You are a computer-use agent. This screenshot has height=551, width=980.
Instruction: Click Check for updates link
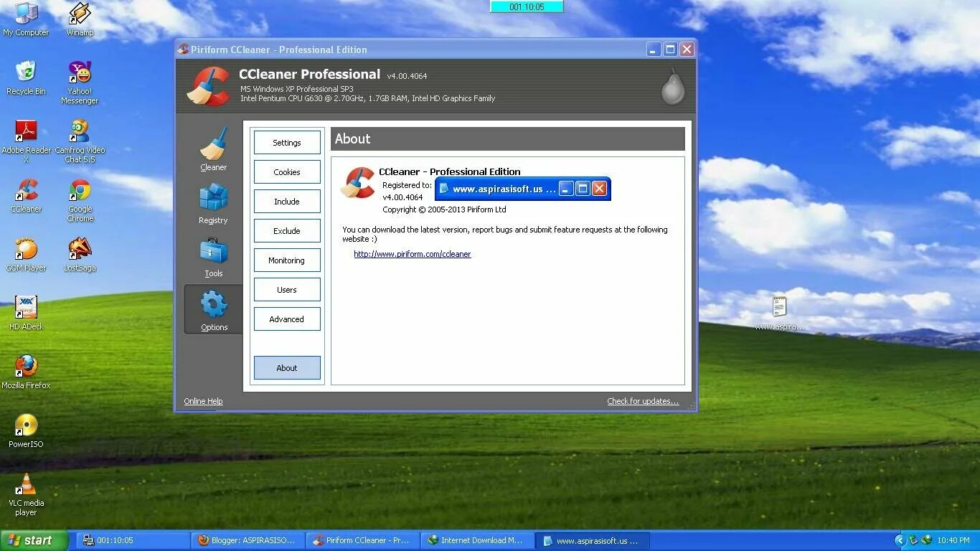pos(643,401)
